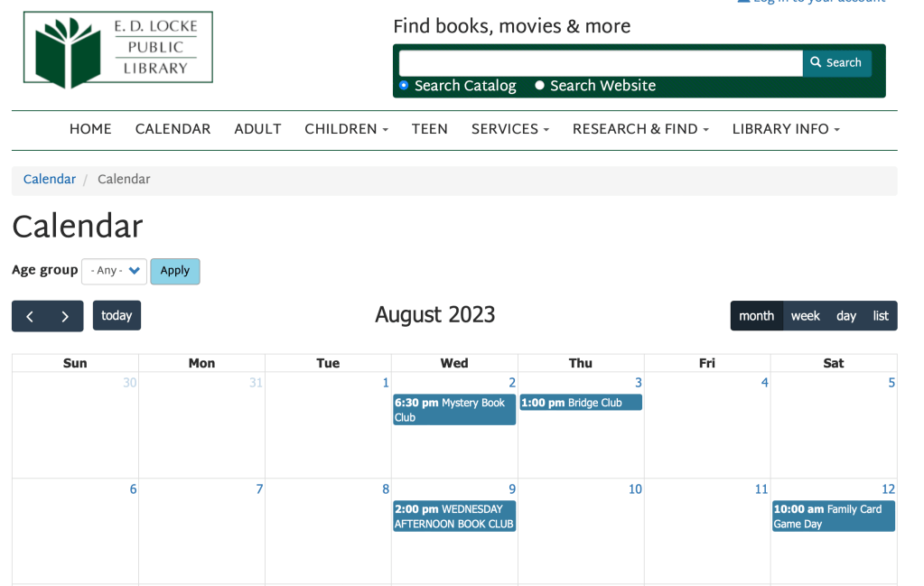The width and height of the screenshot is (924, 586).
Task: Click the magnifier Search button
Action: coord(836,62)
